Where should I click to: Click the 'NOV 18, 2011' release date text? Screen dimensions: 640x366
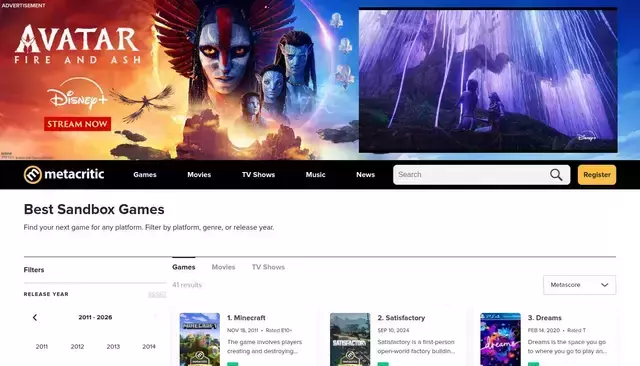pyautogui.click(x=242, y=331)
